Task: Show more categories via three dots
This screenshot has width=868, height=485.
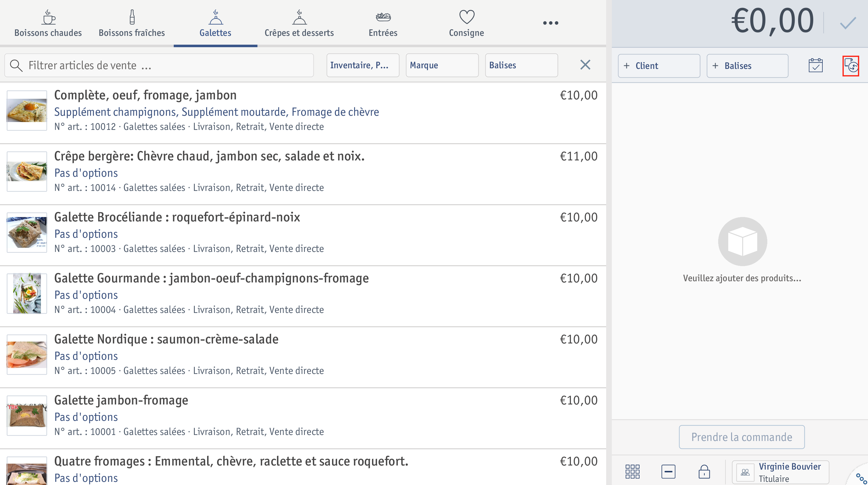Action: 550,23
